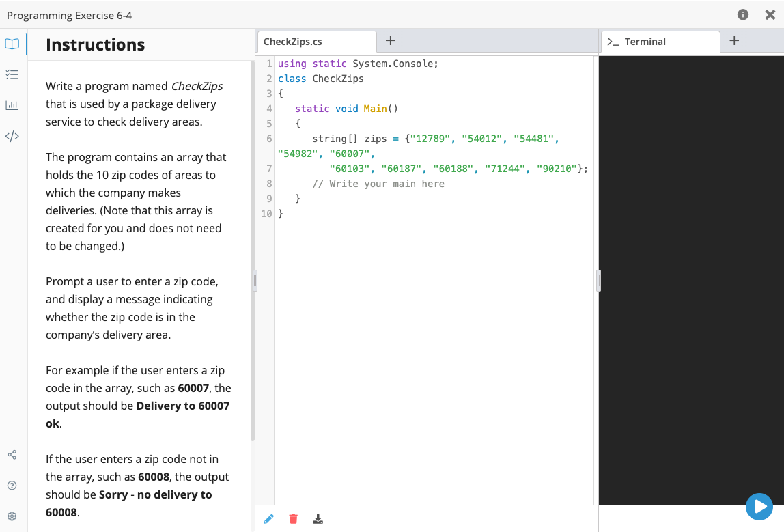Add a new terminal tab with plus

point(734,40)
